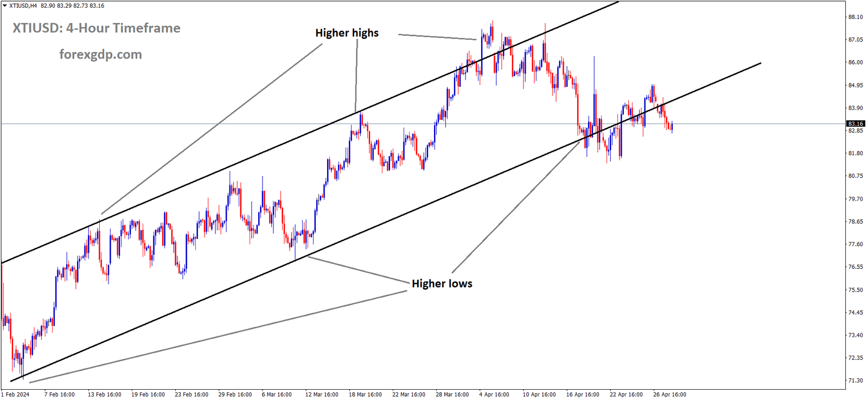
Task: Click the '29 Feb 16:00' date label
Action: 235,394
